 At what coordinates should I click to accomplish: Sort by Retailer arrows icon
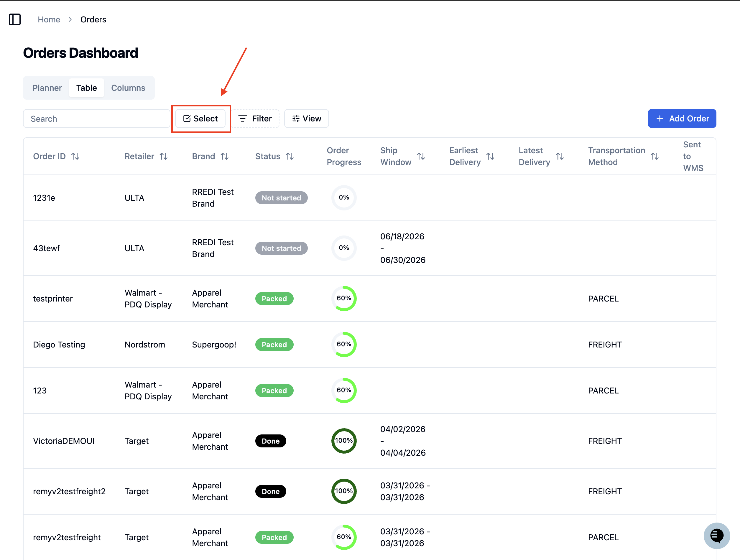tap(164, 156)
